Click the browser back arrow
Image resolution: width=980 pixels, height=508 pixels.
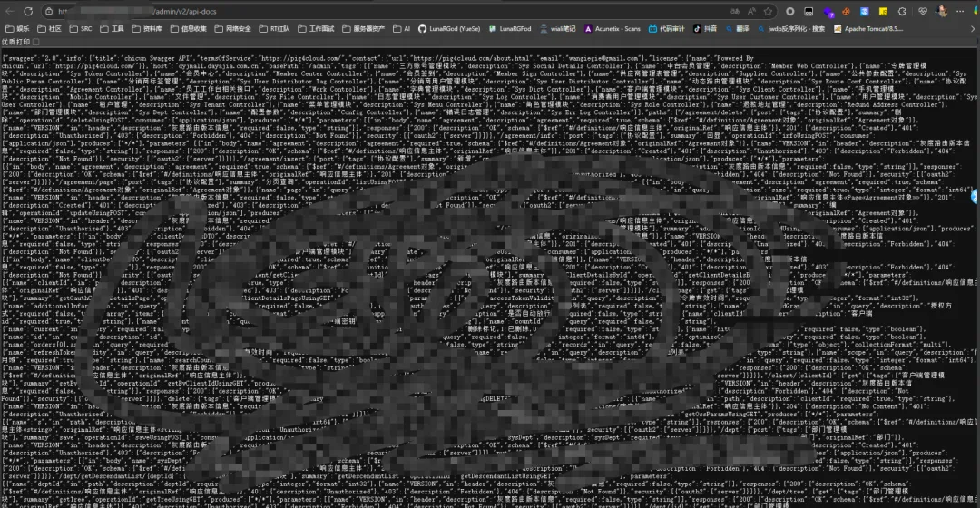pos(9,11)
